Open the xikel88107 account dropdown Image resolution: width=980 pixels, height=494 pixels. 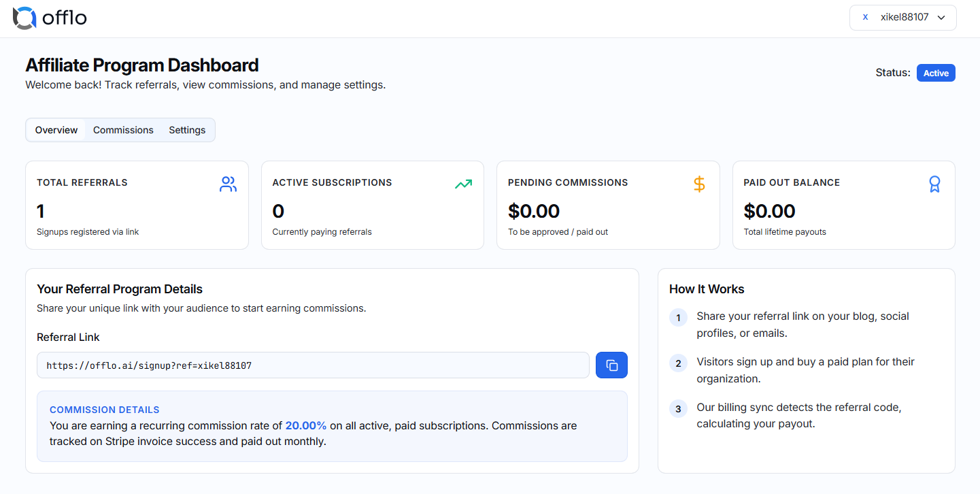point(902,18)
